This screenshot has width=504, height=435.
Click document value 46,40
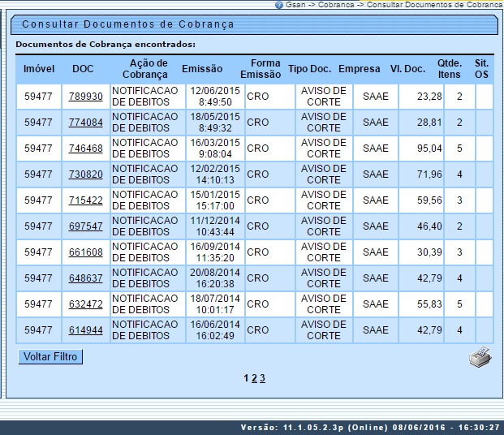[429, 226]
